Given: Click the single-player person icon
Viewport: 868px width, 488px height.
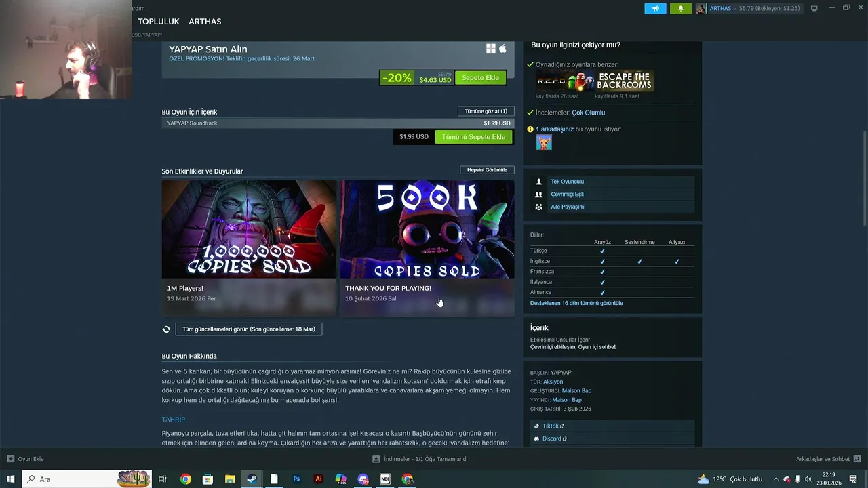Looking at the screenshot, I should [x=539, y=182].
